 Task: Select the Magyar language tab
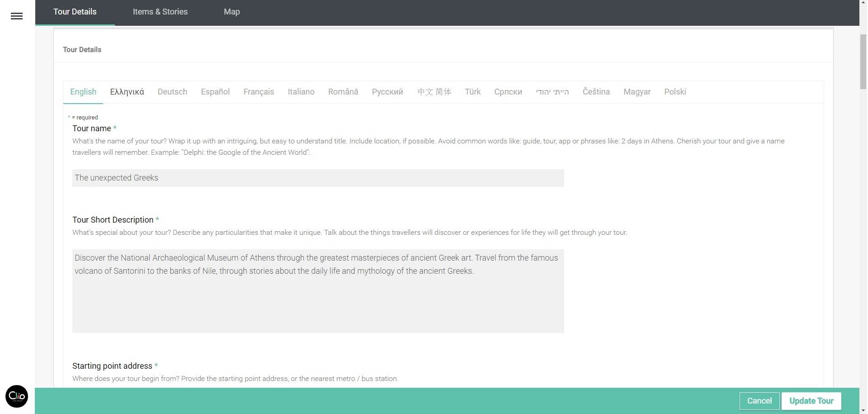click(637, 92)
